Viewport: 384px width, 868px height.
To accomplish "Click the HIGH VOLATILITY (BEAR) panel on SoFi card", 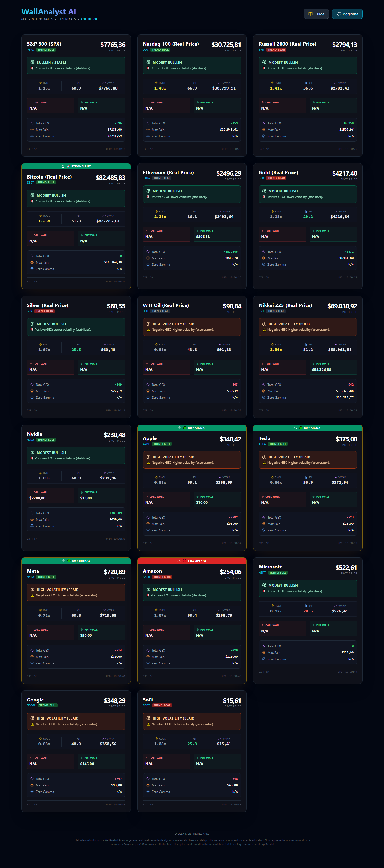I will [x=192, y=721].
